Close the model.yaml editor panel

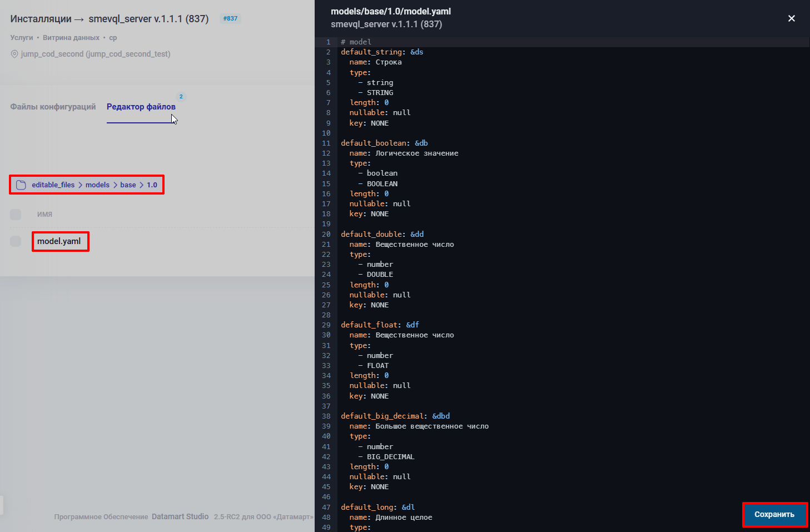point(791,18)
